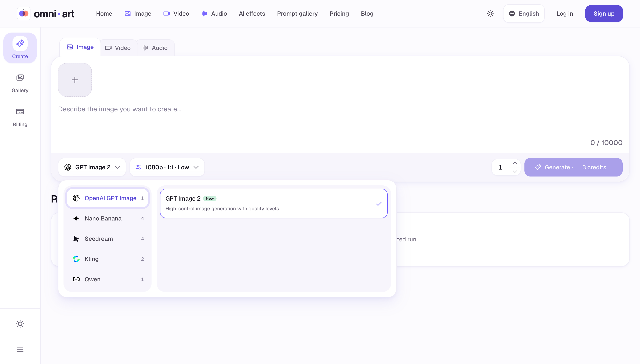Switch to the Image creation tab
640x364 pixels.
[x=80, y=47]
